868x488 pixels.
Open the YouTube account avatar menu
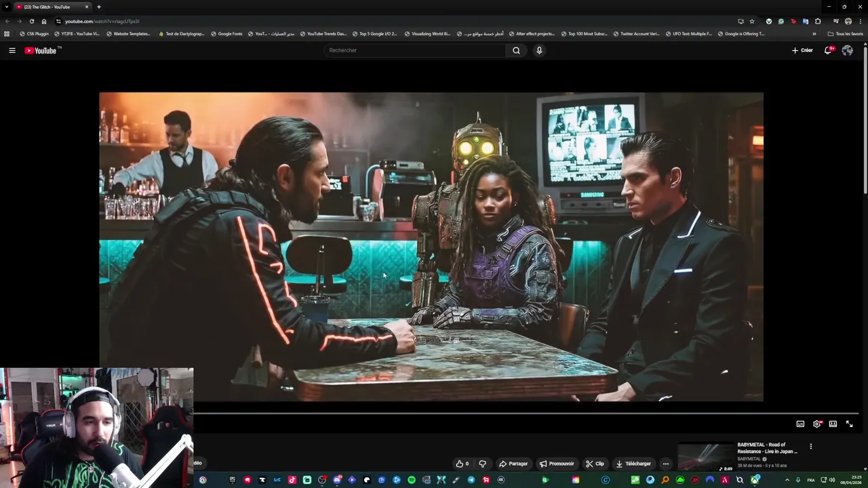[847, 50]
